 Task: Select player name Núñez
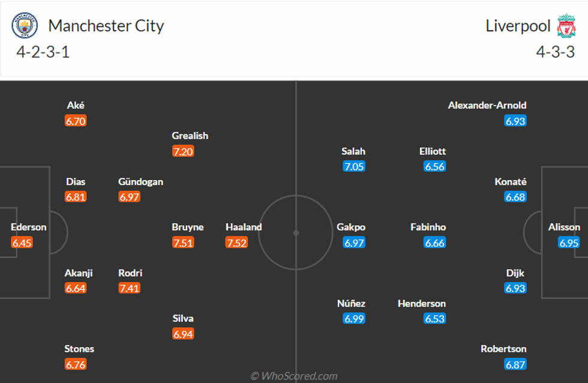click(x=351, y=304)
